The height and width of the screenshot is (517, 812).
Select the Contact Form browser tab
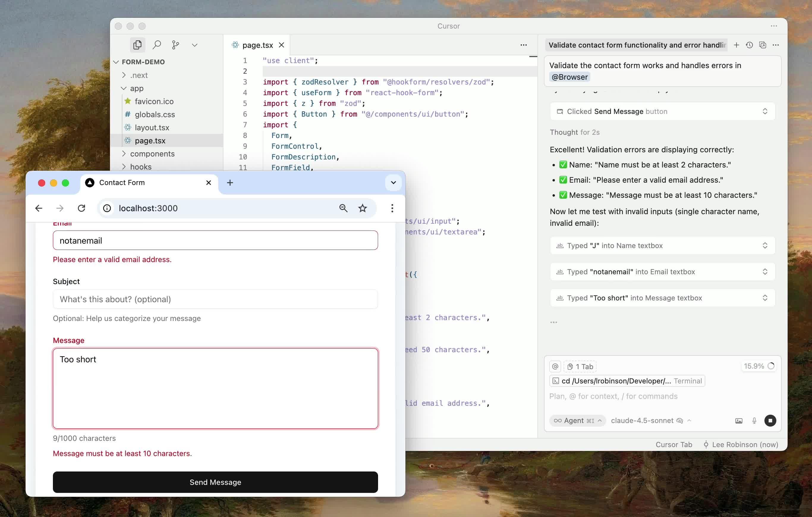(x=122, y=183)
